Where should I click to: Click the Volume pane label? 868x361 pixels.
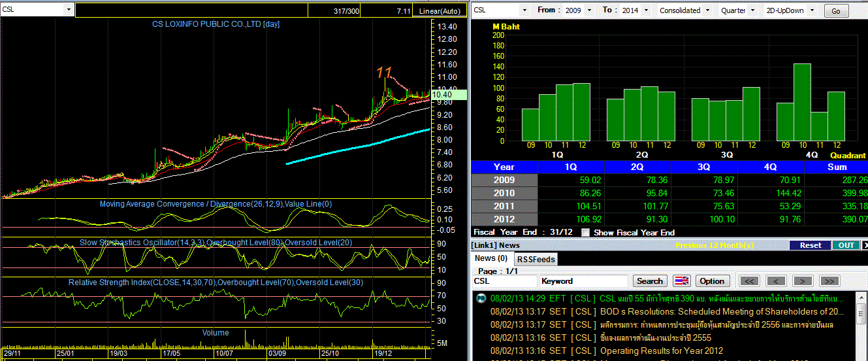216,333
